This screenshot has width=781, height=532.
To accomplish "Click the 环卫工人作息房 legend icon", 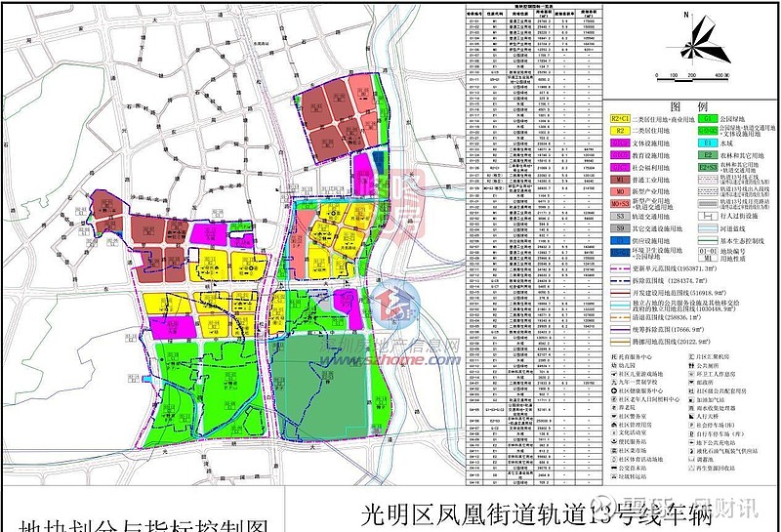I will click(x=691, y=374).
